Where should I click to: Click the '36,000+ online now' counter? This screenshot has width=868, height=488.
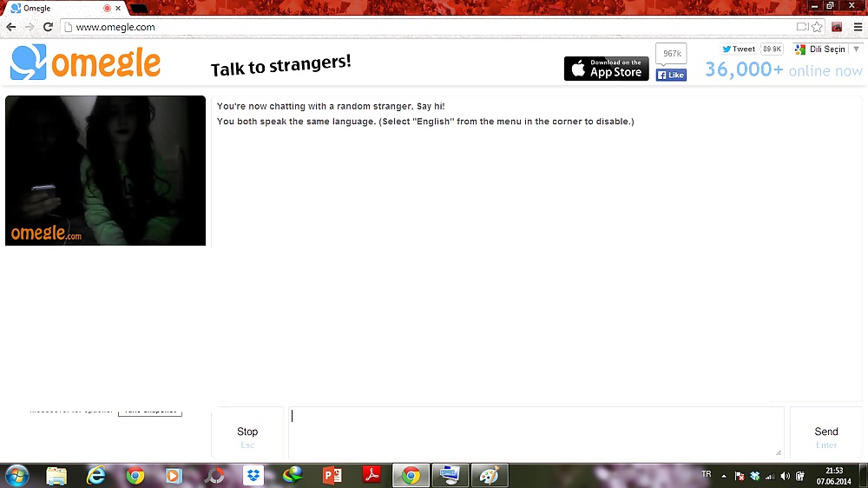(783, 69)
